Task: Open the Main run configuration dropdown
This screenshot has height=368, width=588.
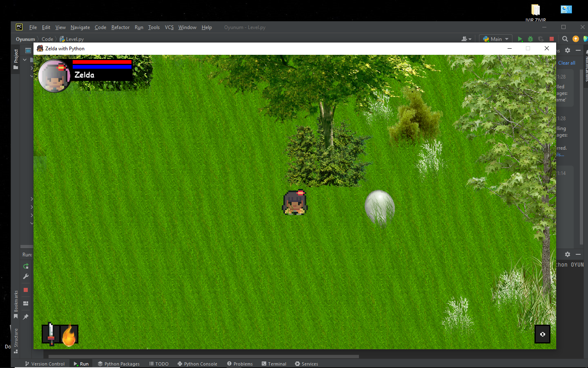Action: tap(496, 39)
